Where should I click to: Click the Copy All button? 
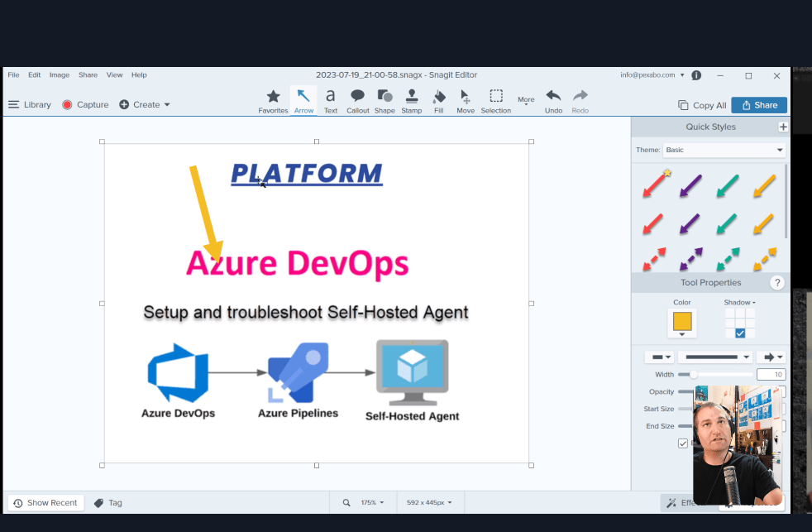(x=702, y=105)
